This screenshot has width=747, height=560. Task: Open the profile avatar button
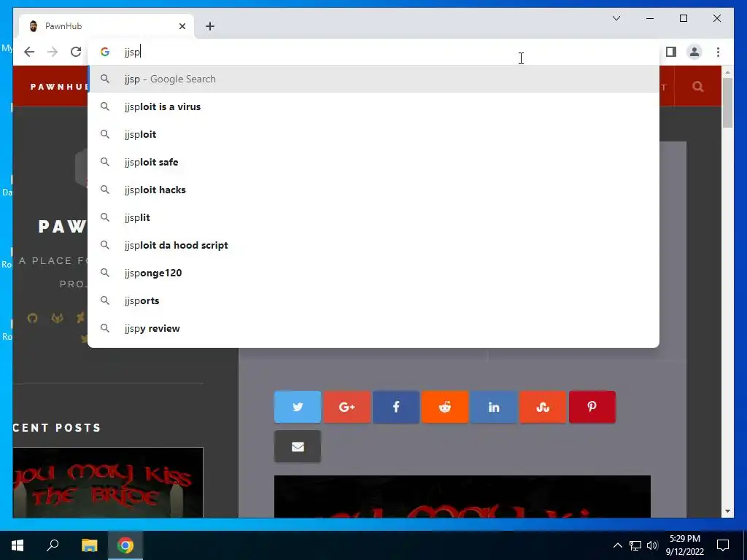click(x=694, y=52)
